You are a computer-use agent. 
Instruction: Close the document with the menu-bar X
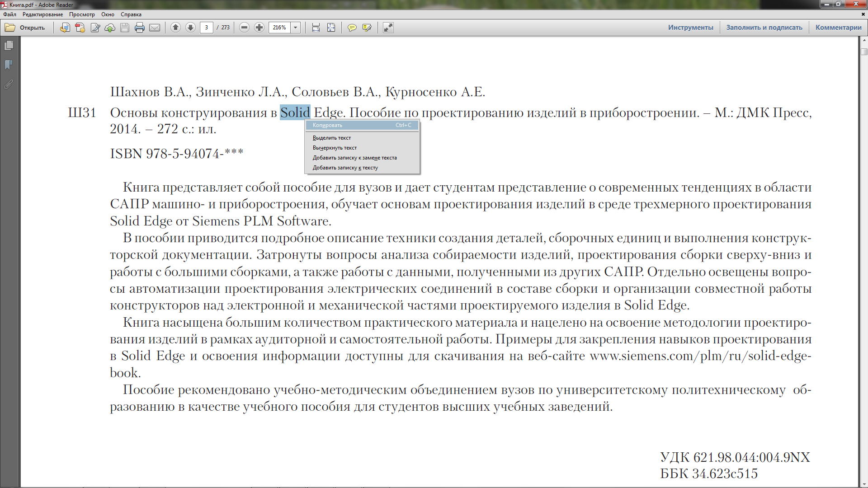863,14
